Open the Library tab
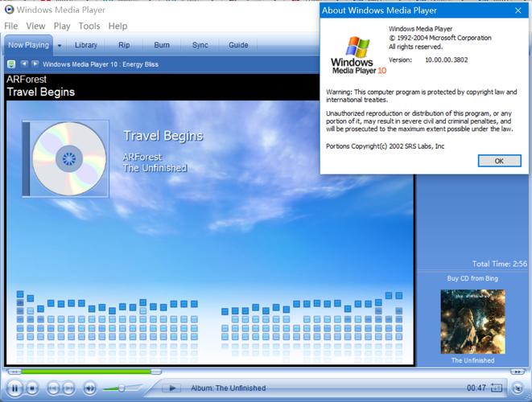The width and height of the screenshot is (532, 402). (x=85, y=45)
